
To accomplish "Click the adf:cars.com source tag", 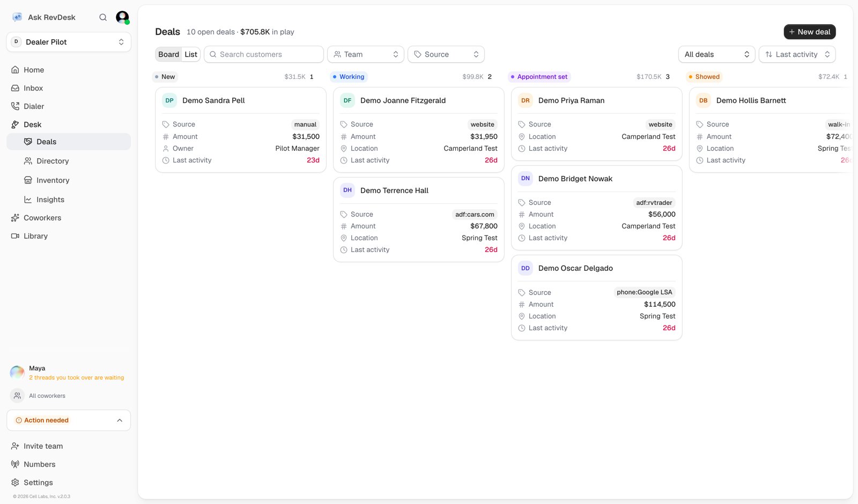I will [475, 214].
